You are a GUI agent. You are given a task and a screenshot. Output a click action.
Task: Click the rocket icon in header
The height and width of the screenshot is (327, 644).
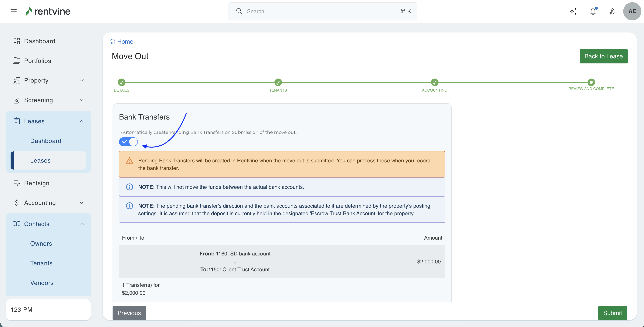tap(612, 11)
